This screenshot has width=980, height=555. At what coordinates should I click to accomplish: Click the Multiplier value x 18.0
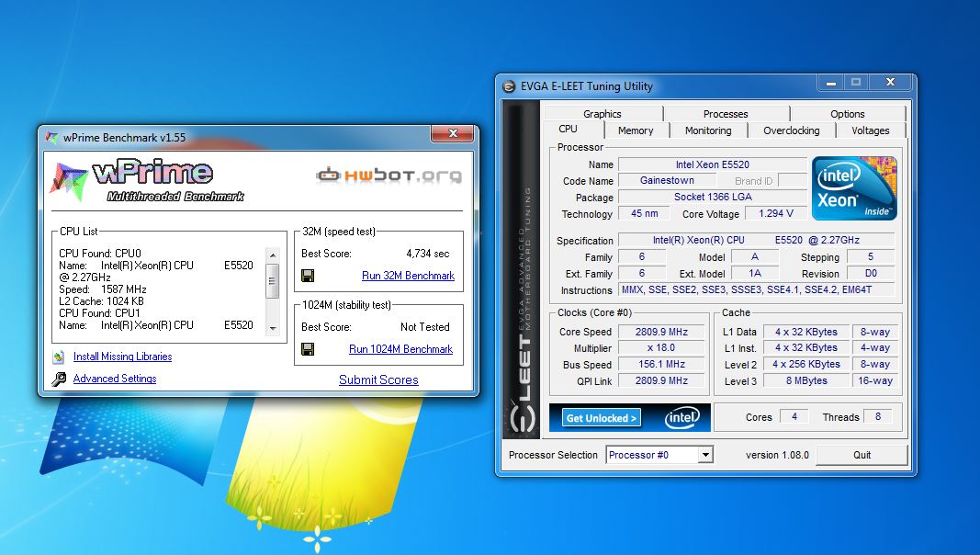tap(661, 348)
